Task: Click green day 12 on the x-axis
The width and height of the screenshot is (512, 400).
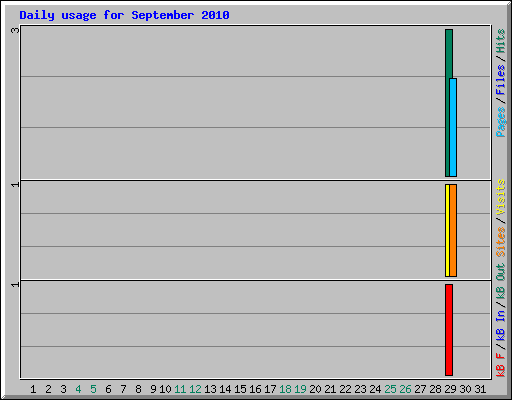Action: click(x=195, y=389)
